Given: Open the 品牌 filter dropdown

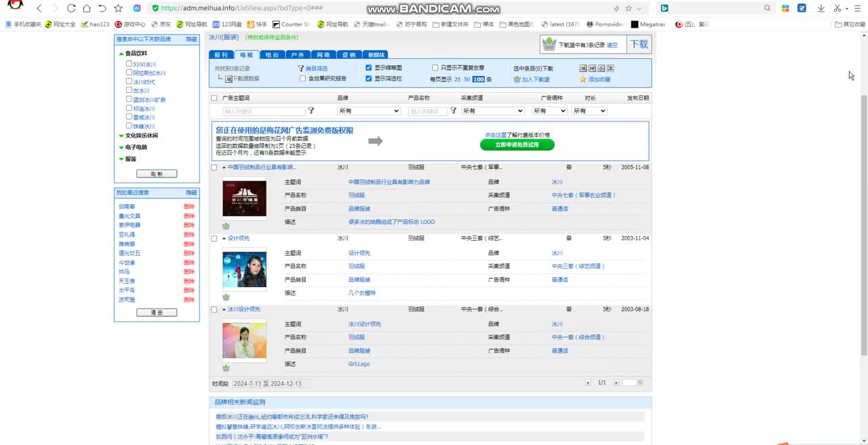Looking at the screenshot, I should [369, 111].
